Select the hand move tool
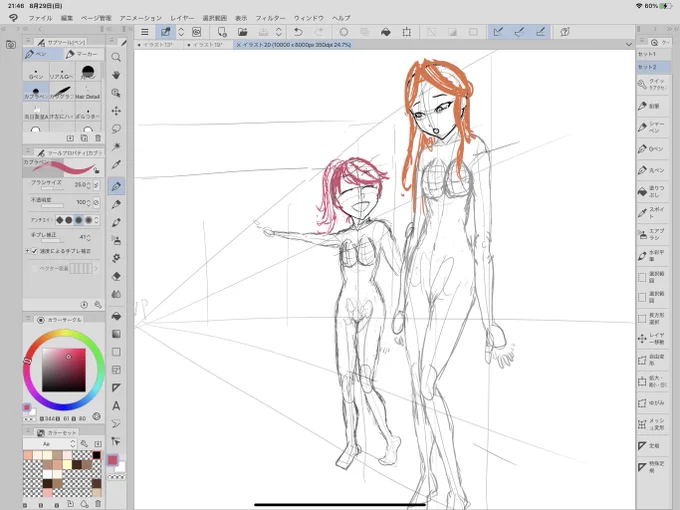680x510 pixels. [116, 75]
